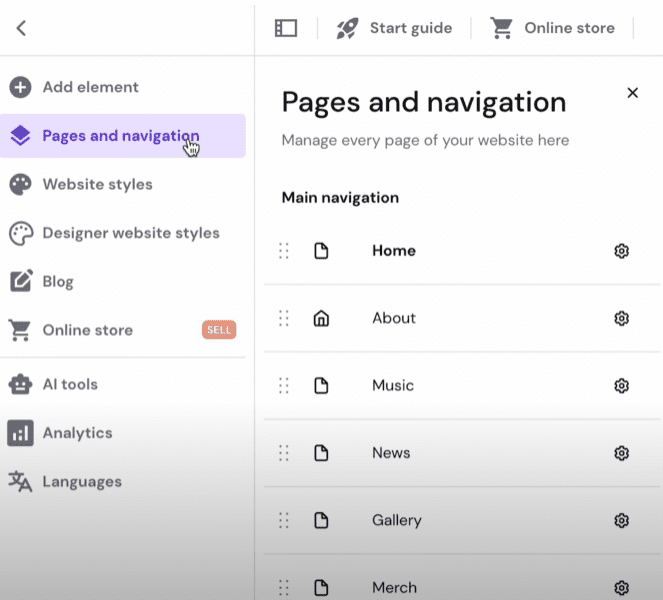Open settings gear for News page
This screenshot has width=663, height=600.
tap(621, 453)
